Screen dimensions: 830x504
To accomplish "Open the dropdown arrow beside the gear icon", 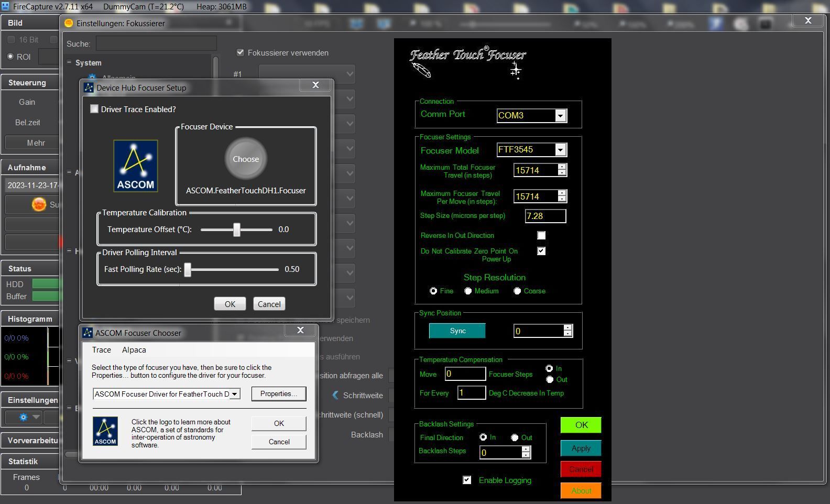I will [x=36, y=417].
